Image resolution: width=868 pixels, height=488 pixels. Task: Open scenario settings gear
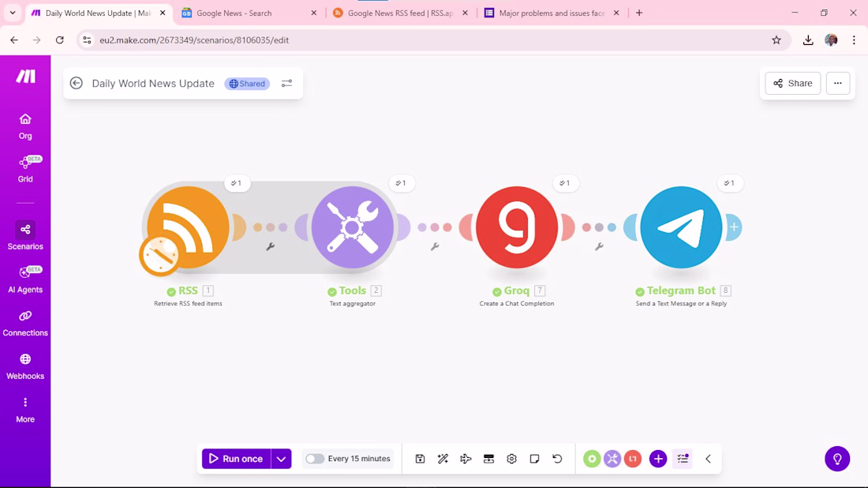[x=511, y=459]
